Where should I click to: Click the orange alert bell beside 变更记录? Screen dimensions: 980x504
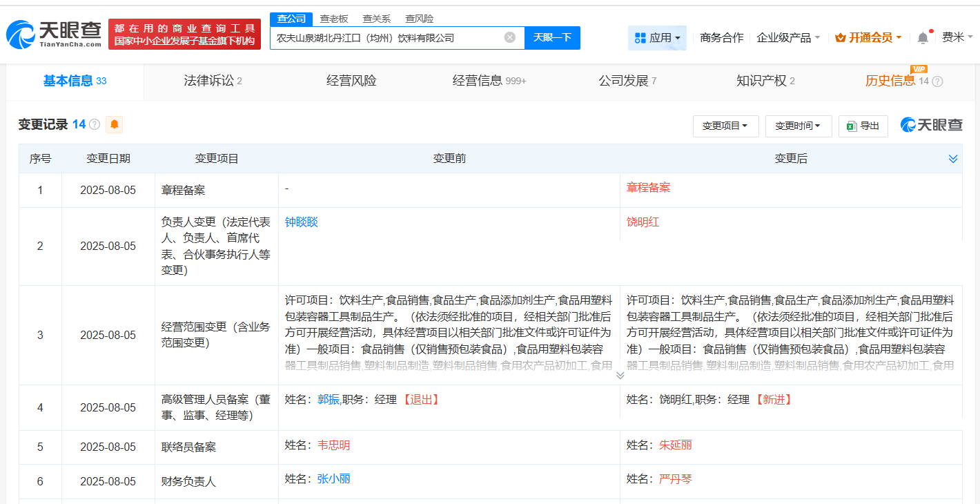(x=114, y=124)
